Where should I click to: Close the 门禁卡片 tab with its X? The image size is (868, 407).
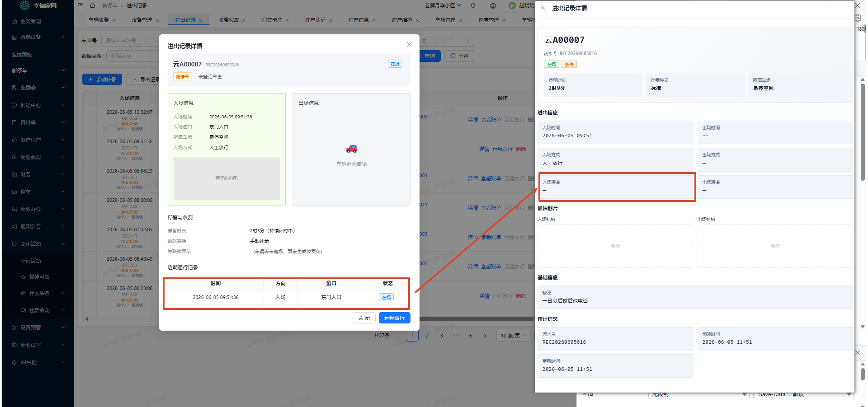click(x=287, y=20)
